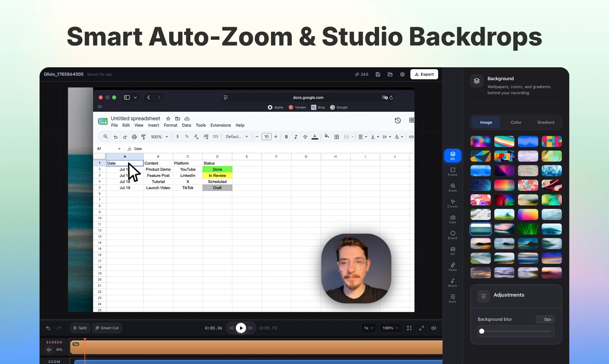Open settings gear in editor header
This screenshot has width=609, height=364.
tap(402, 74)
